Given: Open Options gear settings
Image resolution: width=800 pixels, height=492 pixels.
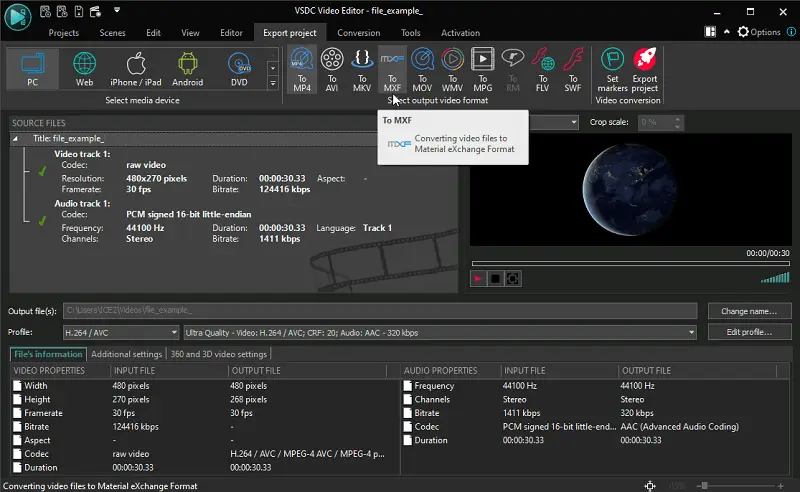Looking at the screenshot, I should point(759,32).
